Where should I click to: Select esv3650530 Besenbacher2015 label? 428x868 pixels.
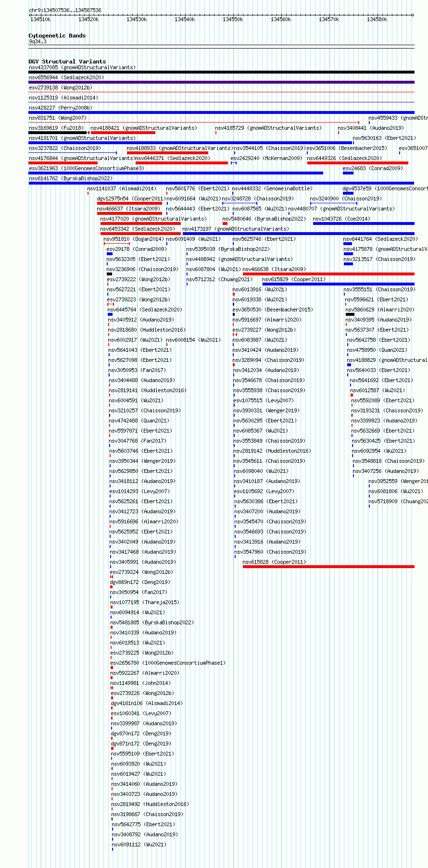(x=273, y=310)
